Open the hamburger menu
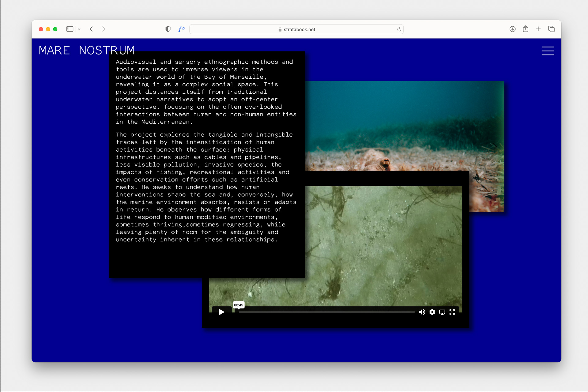 click(548, 51)
